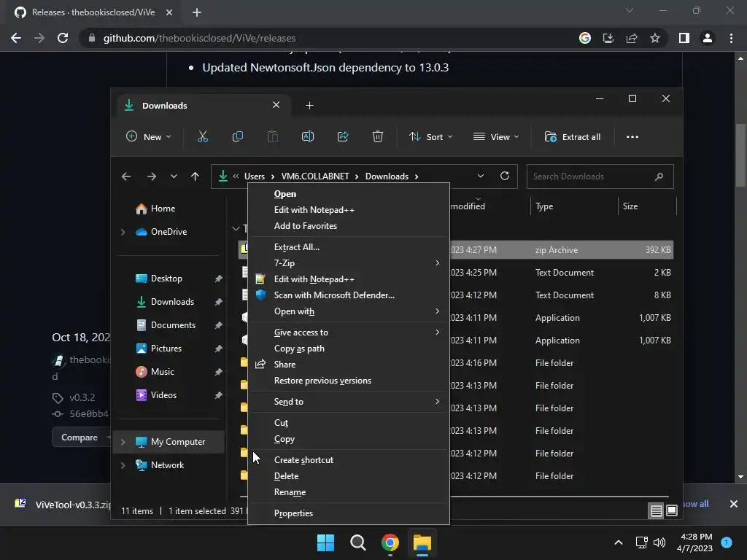Open the View dropdown
Image resolution: width=747 pixels, height=560 pixels.
(496, 137)
